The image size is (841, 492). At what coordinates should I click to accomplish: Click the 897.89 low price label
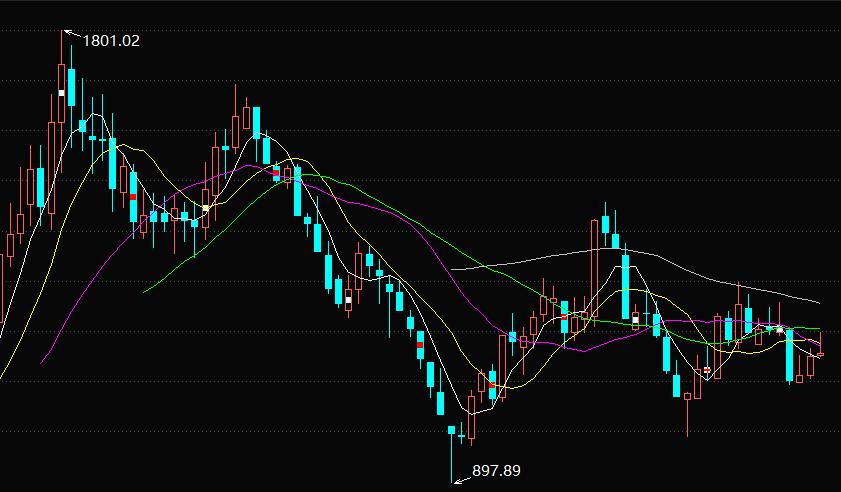pos(496,470)
